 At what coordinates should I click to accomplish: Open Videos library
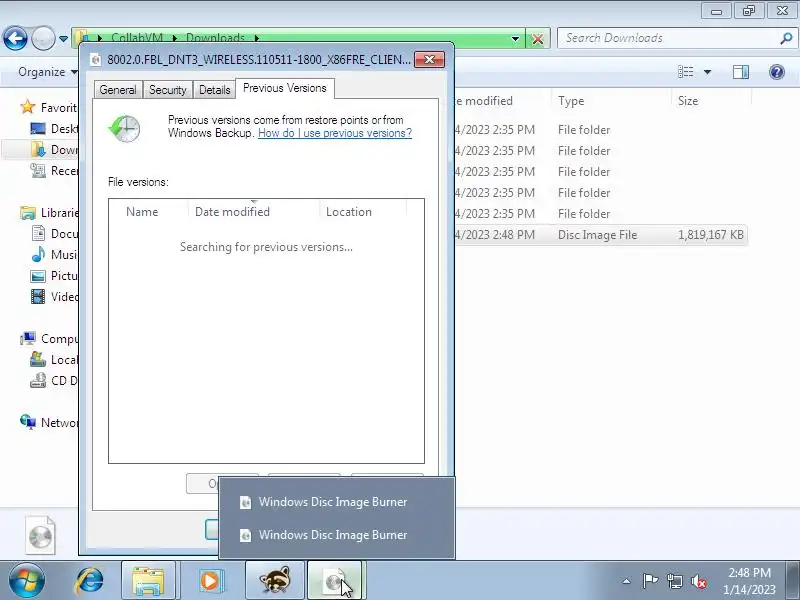pyautogui.click(x=54, y=296)
